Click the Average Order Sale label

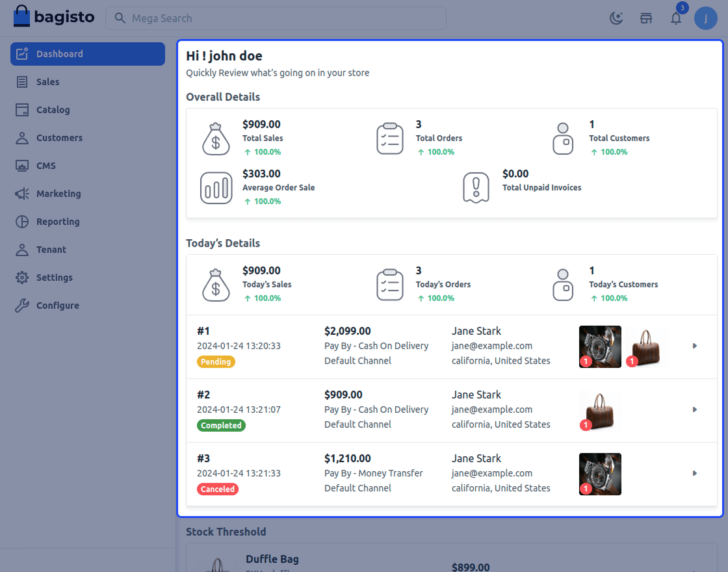coord(279,188)
